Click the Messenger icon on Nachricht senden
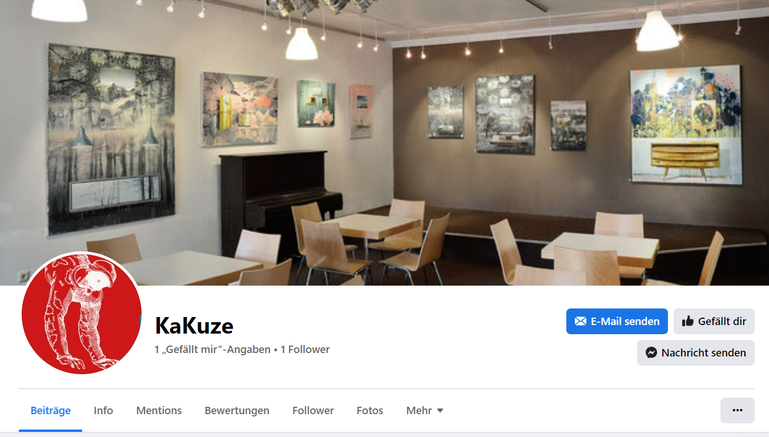The image size is (769, 437). [x=651, y=353]
